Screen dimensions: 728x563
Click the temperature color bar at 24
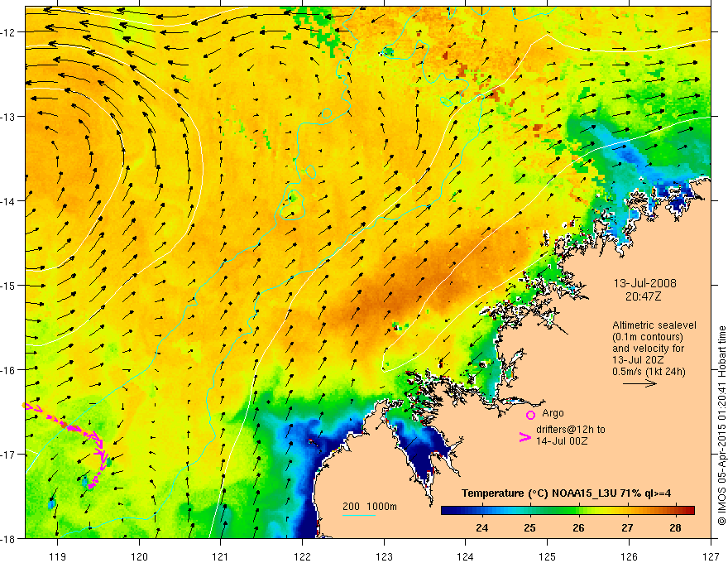pyautogui.click(x=482, y=511)
